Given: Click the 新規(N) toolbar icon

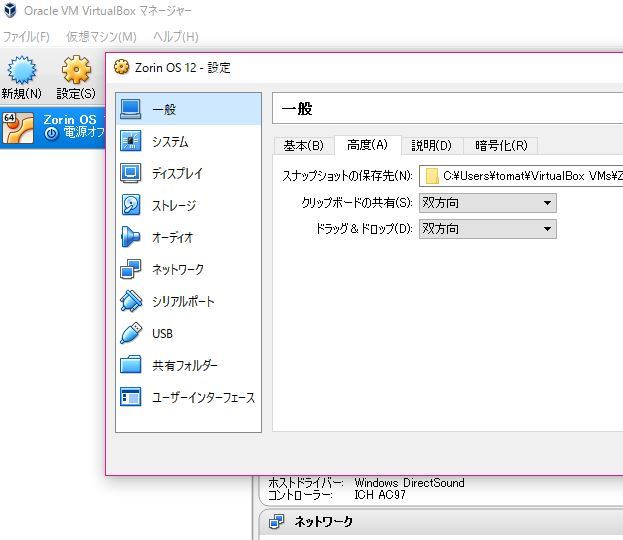Looking at the screenshot, I should (x=21, y=71).
